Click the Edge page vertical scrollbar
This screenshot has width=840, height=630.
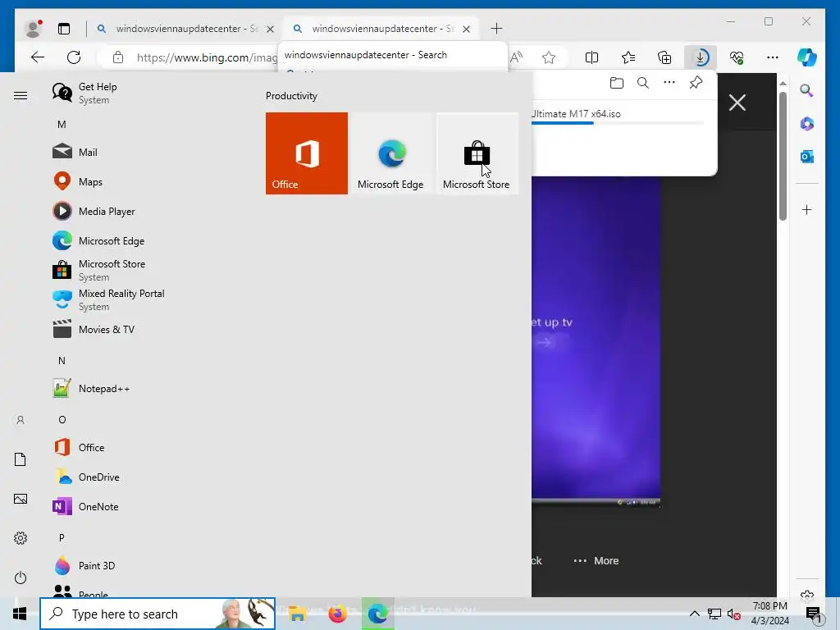click(783, 155)
